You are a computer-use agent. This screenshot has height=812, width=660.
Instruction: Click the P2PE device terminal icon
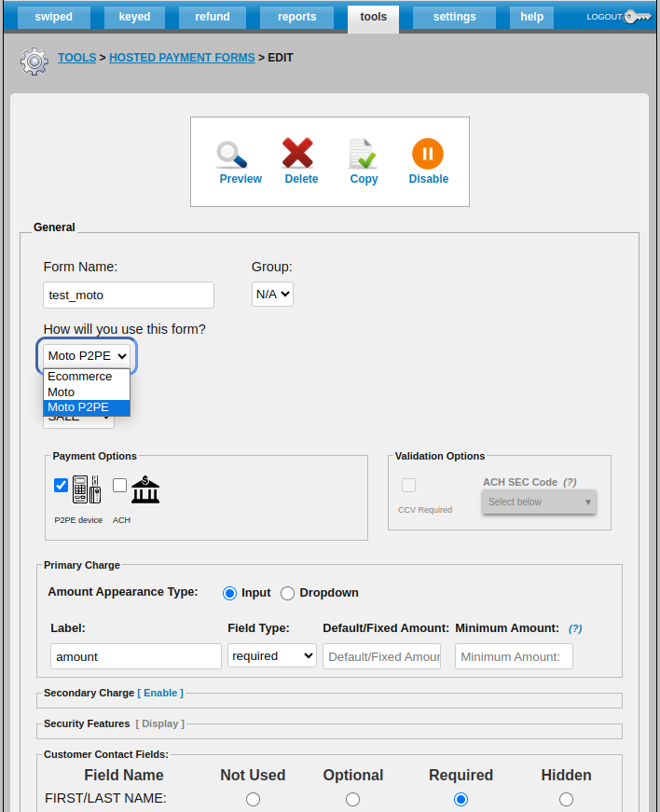87,489
